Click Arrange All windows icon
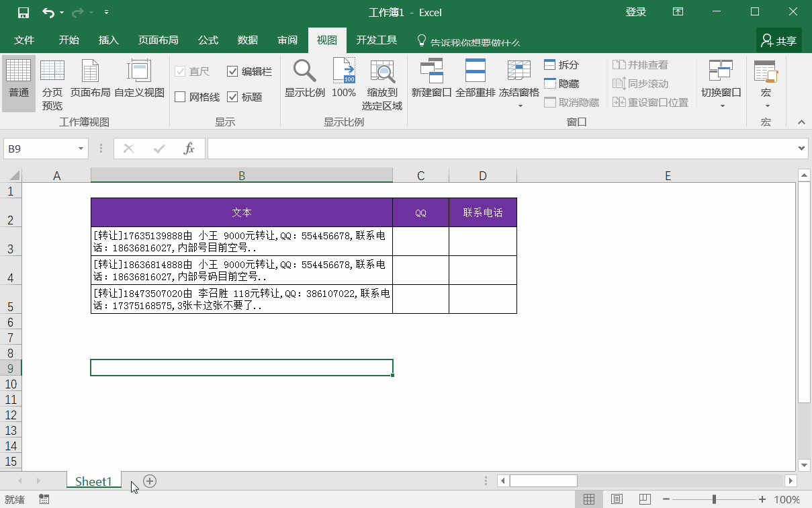This screenshot has width=812, height=508. tap(475, 71)
